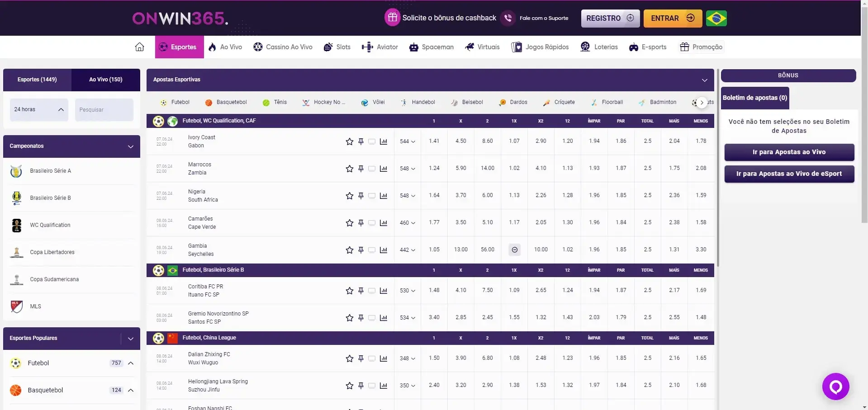Collapse the Campeonatos section
868x410 pixels.
(x=130, y=146)
